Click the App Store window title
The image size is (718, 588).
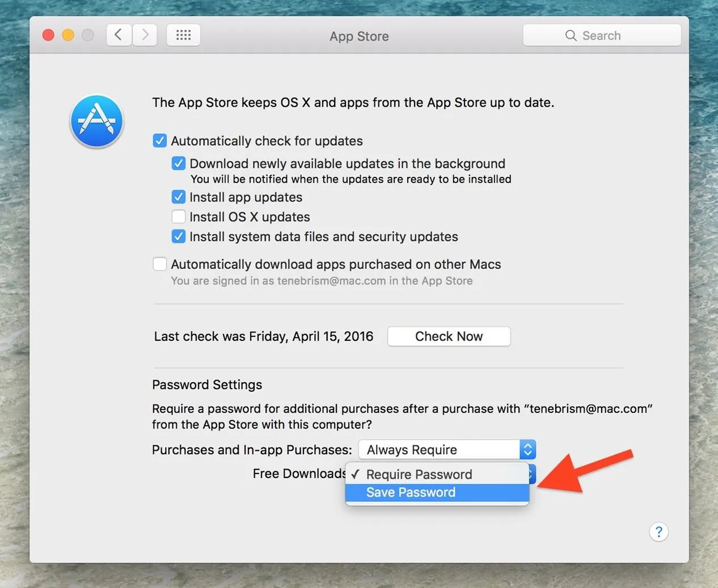coord(359,36)
